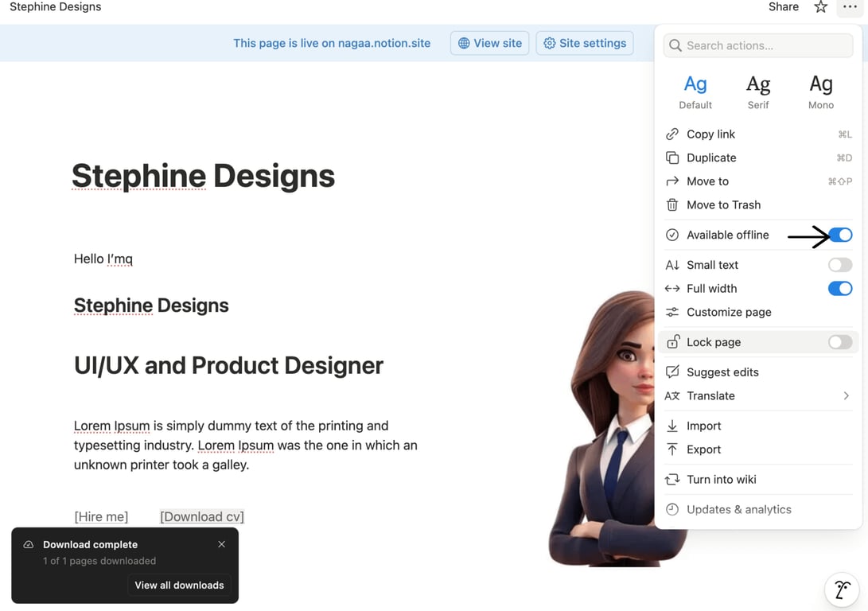The image size is (868, 611).
Task: Click the Move to Trash bin icon
Action: (672, 204)
